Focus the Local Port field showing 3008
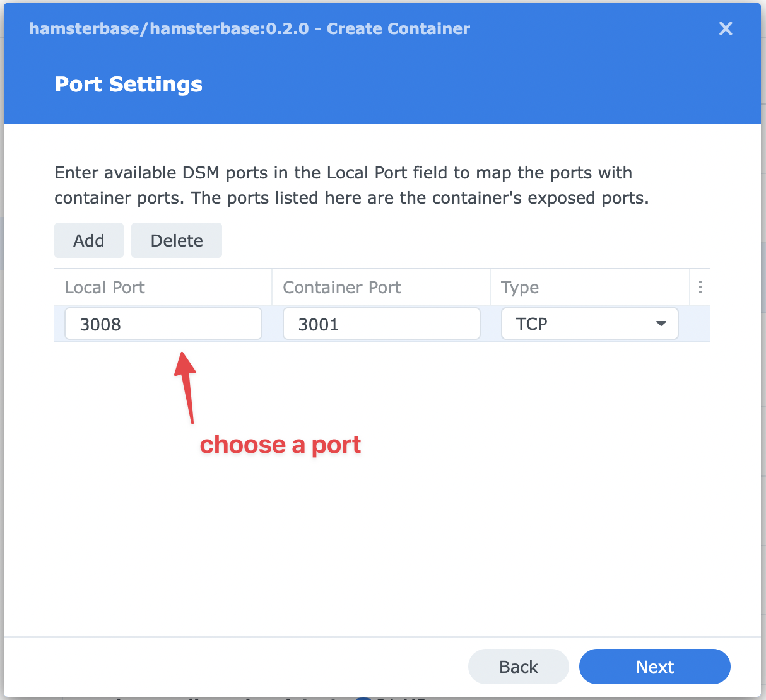 163,324
